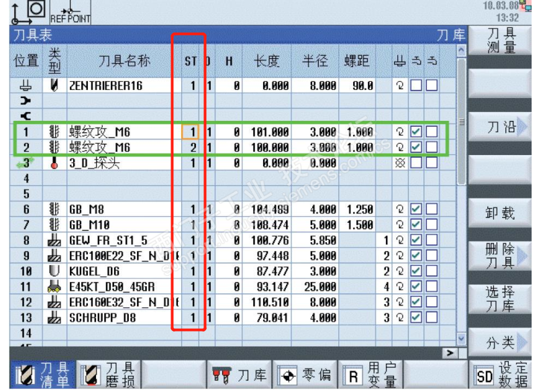Click the milling cutter icon for GEW_FR_ST1_5
This screenshot has width=539, height=392.
pyautogui.click(x=54, y=240)
